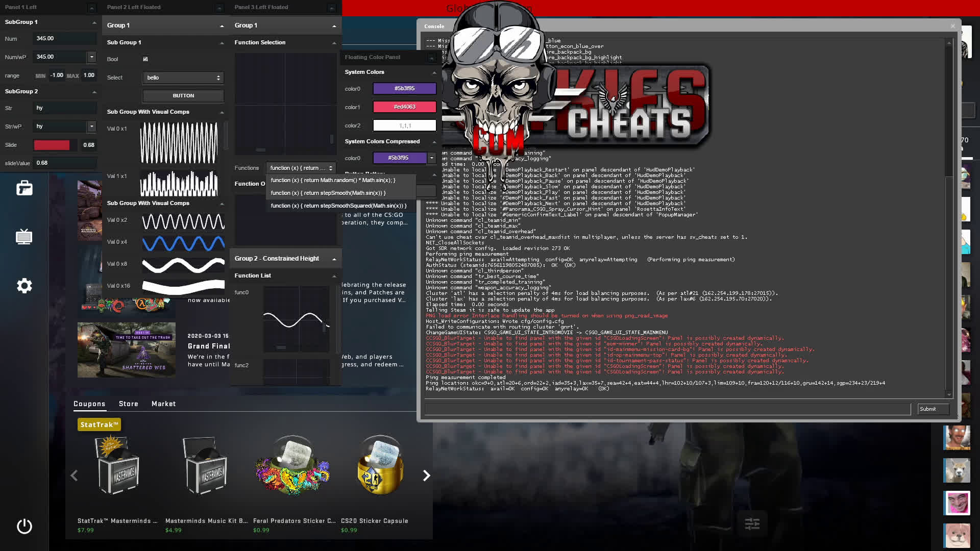
Task: Open the Num/wP dropdown arrow
Action: tap(92, 57)
